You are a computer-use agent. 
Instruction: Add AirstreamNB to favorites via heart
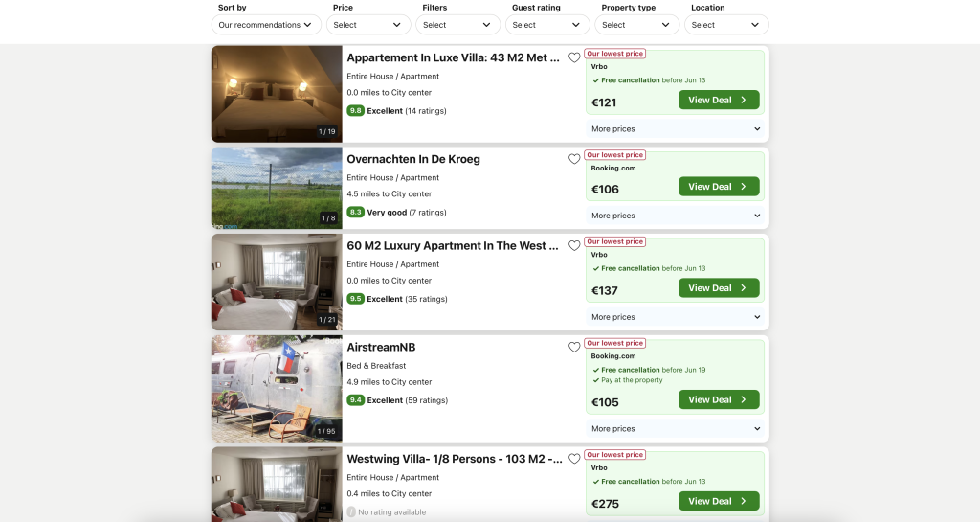[x=574, y=347]
